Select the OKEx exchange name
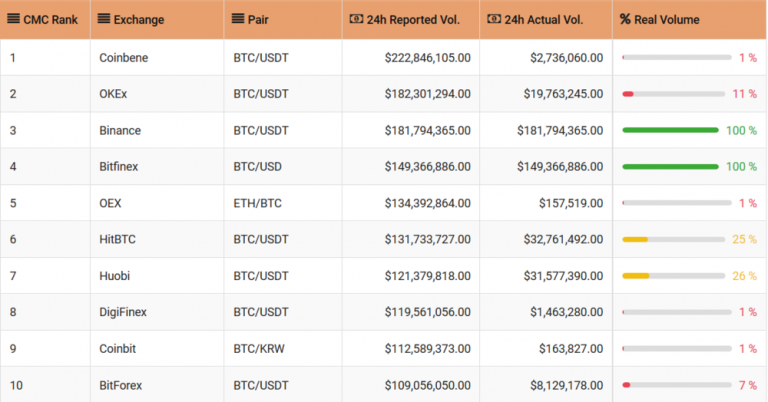This screenshot has width=768, height=402. click(x=113, y=94)
